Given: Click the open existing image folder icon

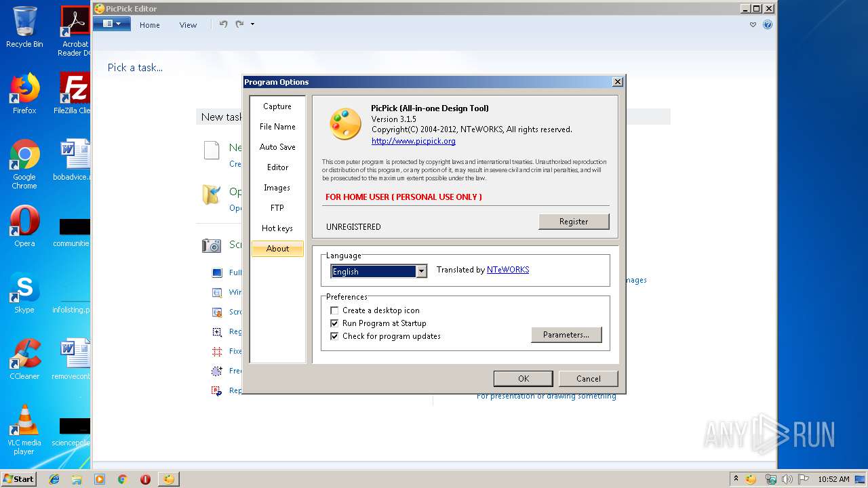Looking at the screenshot, I should (212, 195).
